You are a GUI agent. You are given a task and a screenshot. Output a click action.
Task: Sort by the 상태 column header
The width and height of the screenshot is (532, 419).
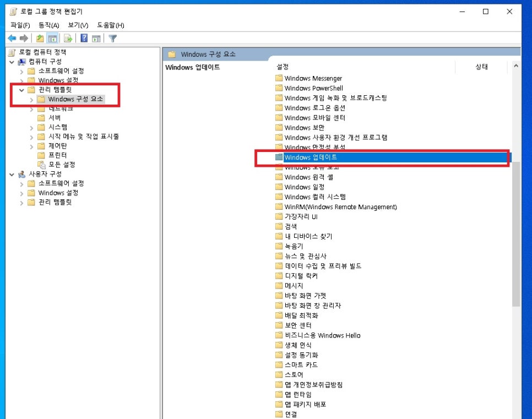tap(481, 67)
